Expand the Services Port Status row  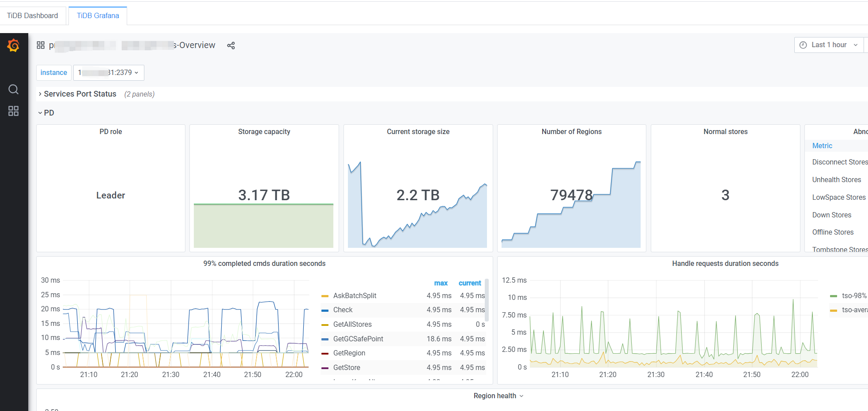[80, 94]
